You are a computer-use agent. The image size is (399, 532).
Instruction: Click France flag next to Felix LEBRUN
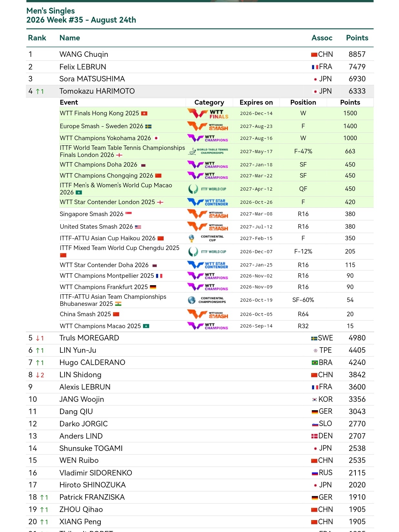(x=315, y=67)
